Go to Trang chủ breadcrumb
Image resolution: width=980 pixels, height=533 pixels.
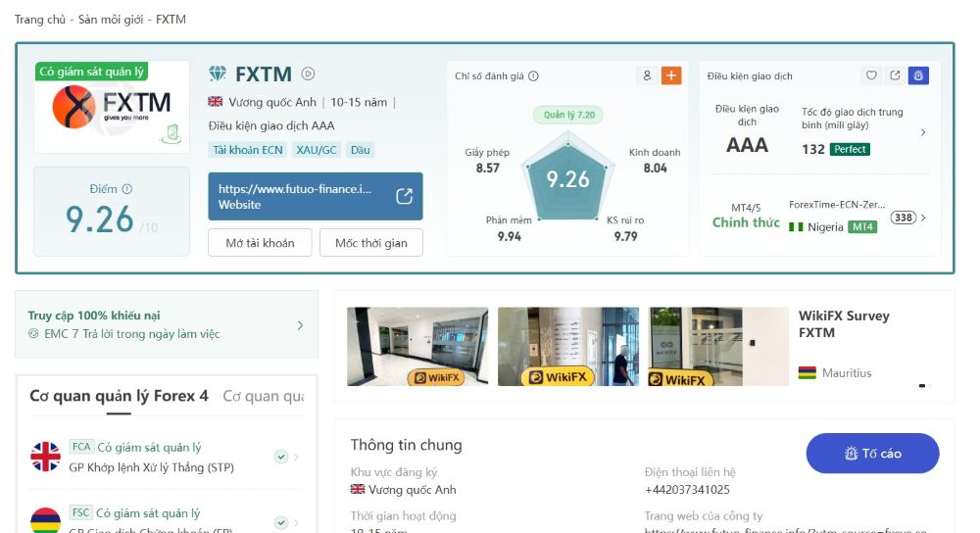pos(40,20)
